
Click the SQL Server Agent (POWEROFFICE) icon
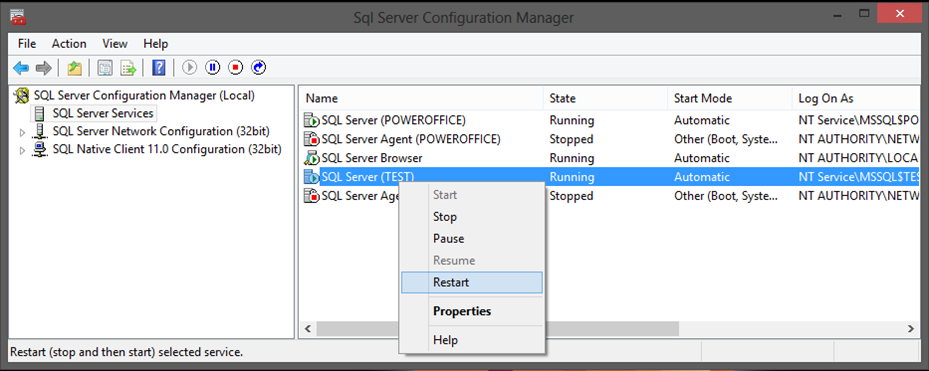point(312,140)
